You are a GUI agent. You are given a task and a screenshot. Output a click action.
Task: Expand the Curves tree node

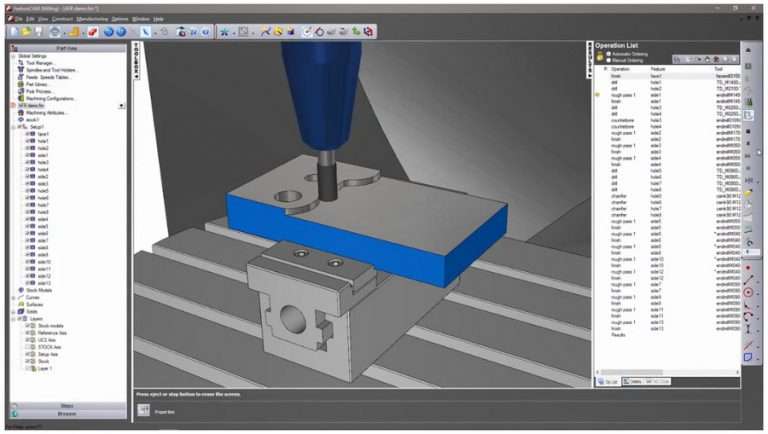pyautogui.click(x=14, y=297)
